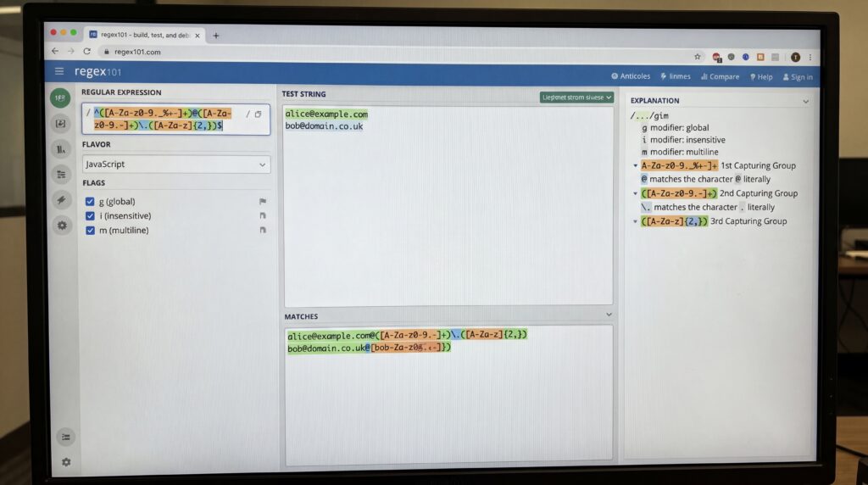The image size is (868, 485).
Task: Toggle the g (global) flag checkbox
Action: click(x=90, y=202)
